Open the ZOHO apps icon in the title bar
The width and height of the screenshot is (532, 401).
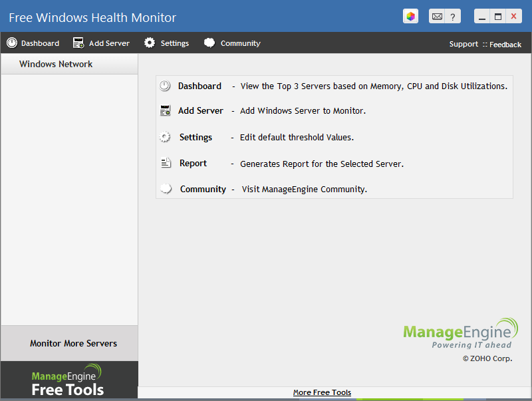(x=410, y=16)
